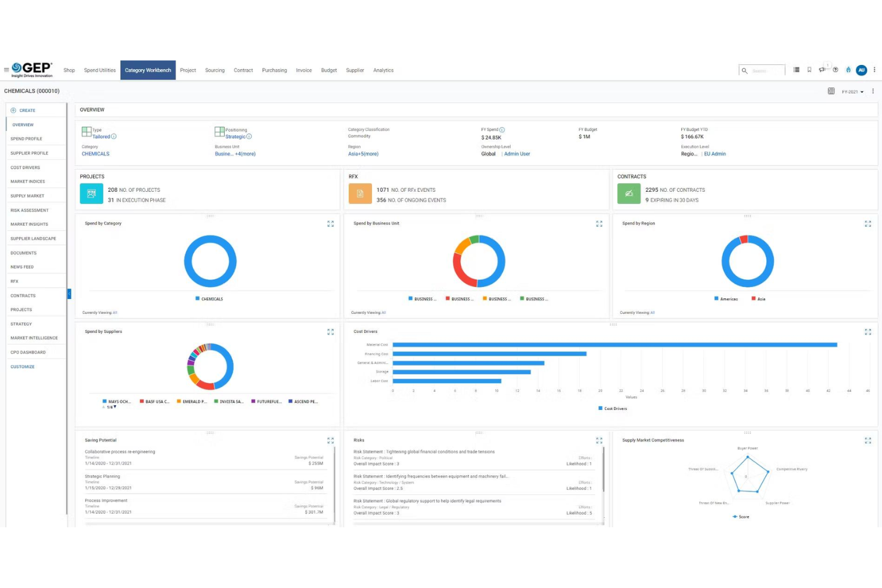The height and width of the screenshot is (588, 882).
Task: Open the CHEMICALS category link
Action: coord(95,154)
